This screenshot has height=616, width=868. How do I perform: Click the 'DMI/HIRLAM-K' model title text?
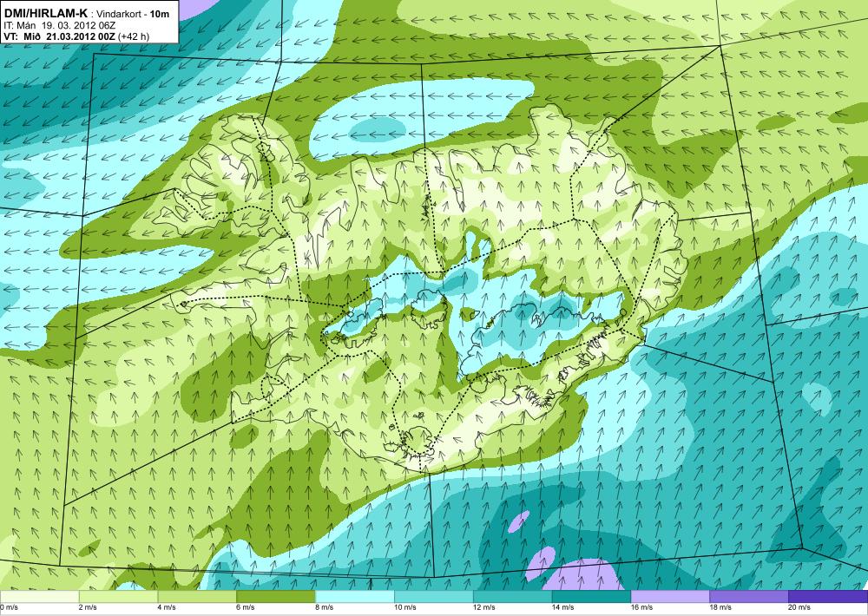(45, 13)
